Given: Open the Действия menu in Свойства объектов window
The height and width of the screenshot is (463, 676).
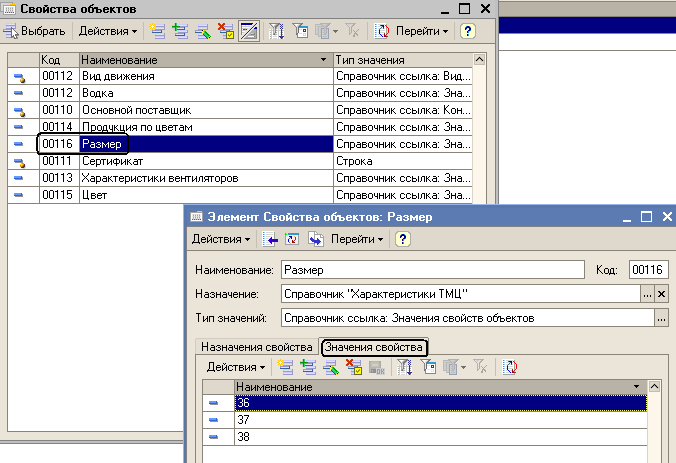Looking at the screenshot, I should point(106,31).
